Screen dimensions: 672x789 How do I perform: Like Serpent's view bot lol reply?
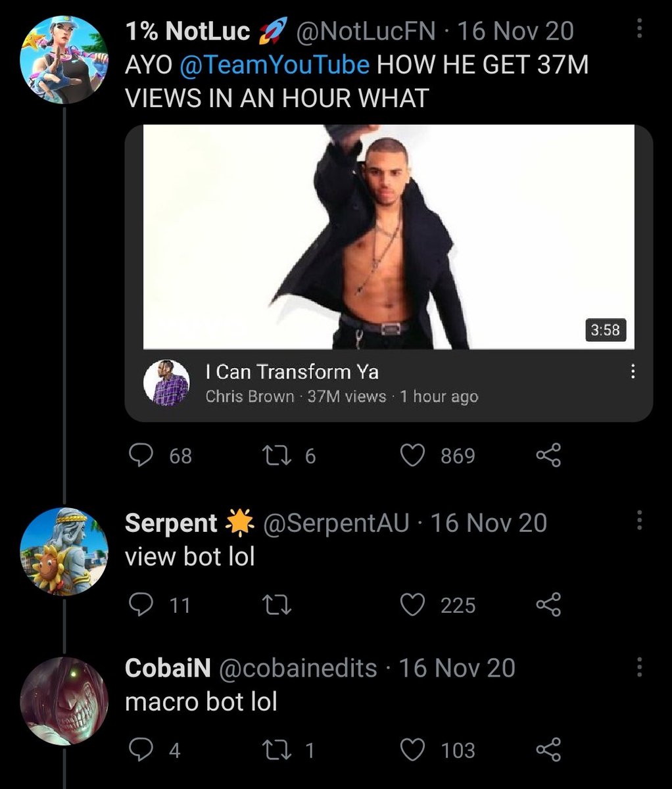(413, 605)
